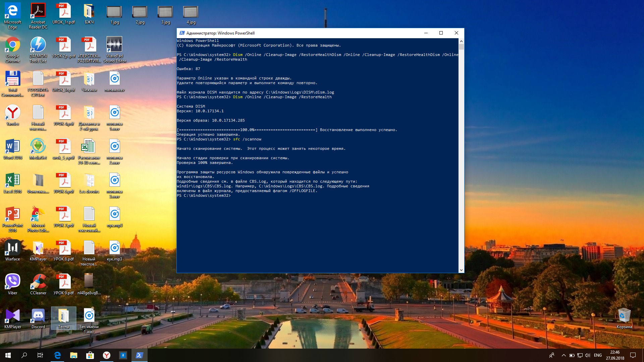
Task: Select the Корзина recycle bin icon
Action: [x=624, y=316]
